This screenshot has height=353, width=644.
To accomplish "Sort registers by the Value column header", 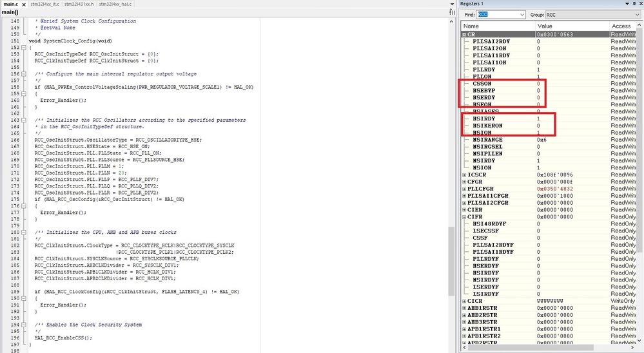I will click(572, 26).
